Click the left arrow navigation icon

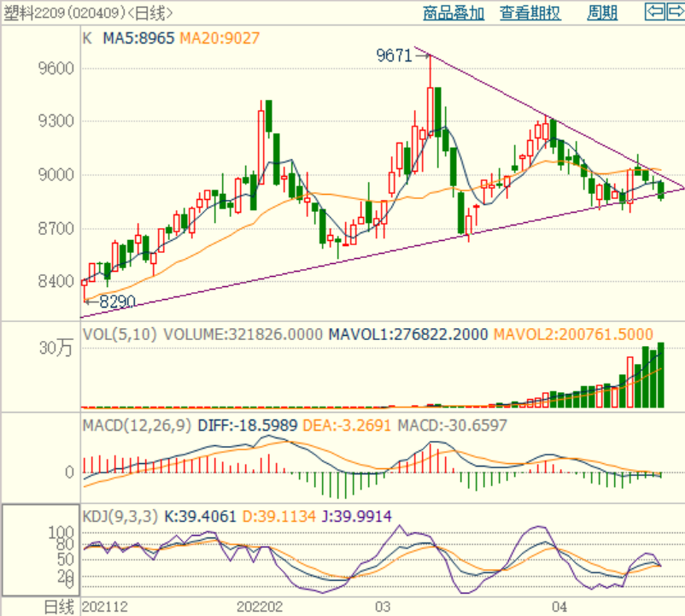[653, 12]
